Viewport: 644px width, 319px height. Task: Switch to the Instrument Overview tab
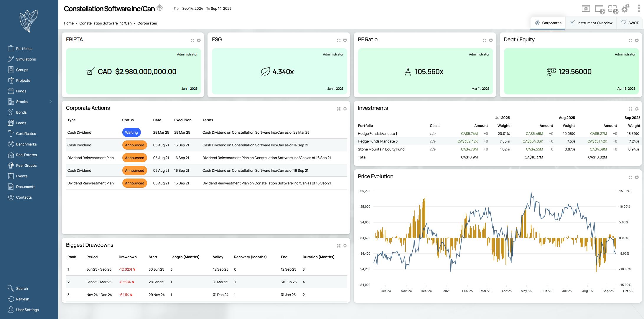point(591,23)
